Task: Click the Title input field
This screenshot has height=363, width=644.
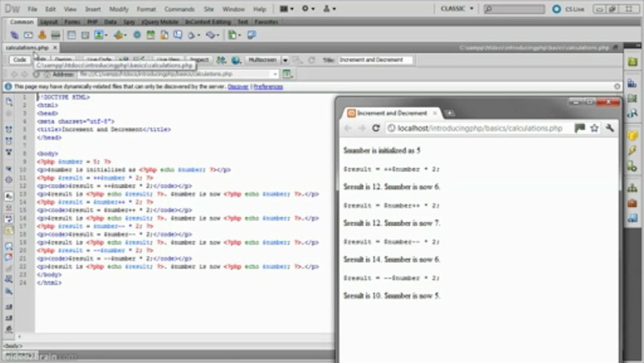Action: [375, 60]
